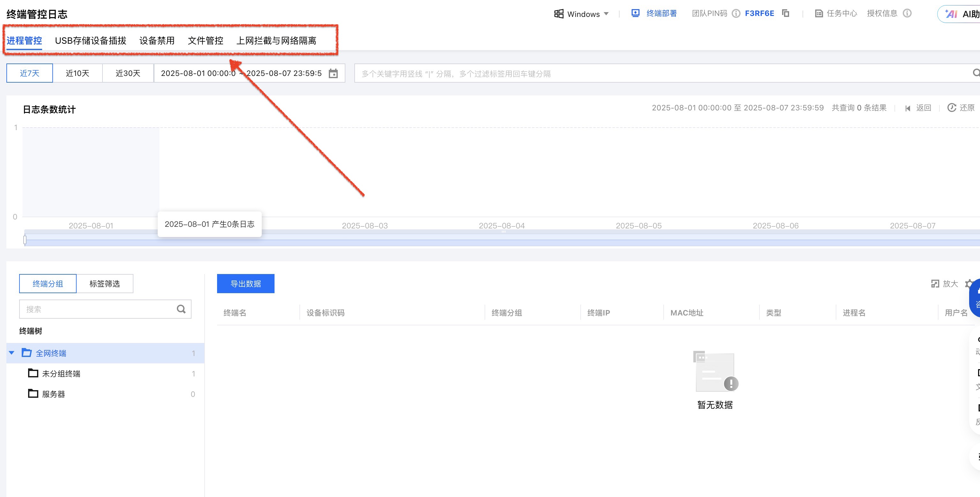
Task: Click the 放大 enlarge table icon
Action: [x=935, y=284]
